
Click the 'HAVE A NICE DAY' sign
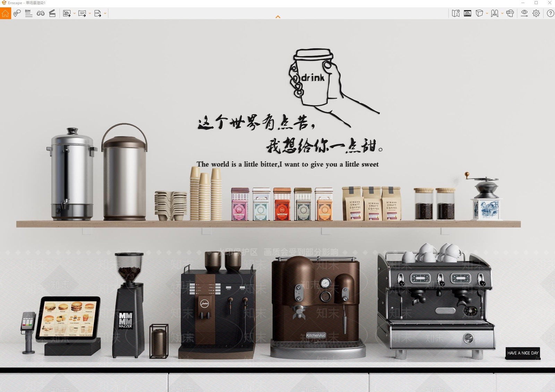(x=523, y=353)
